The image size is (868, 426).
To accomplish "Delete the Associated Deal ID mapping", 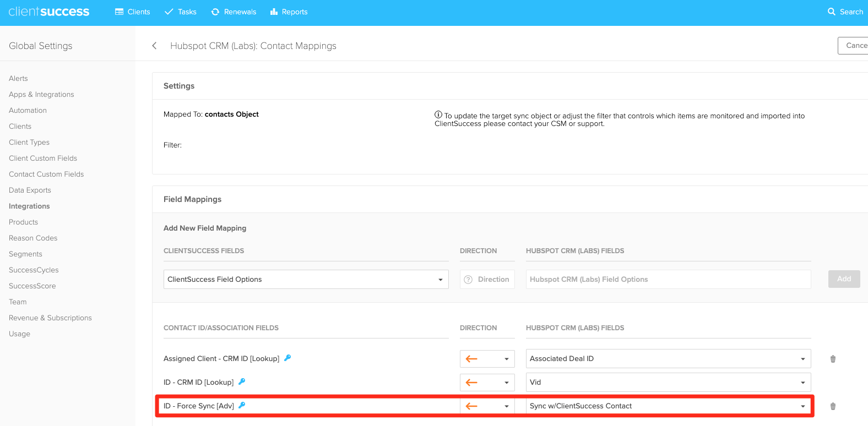I will 833,359.
